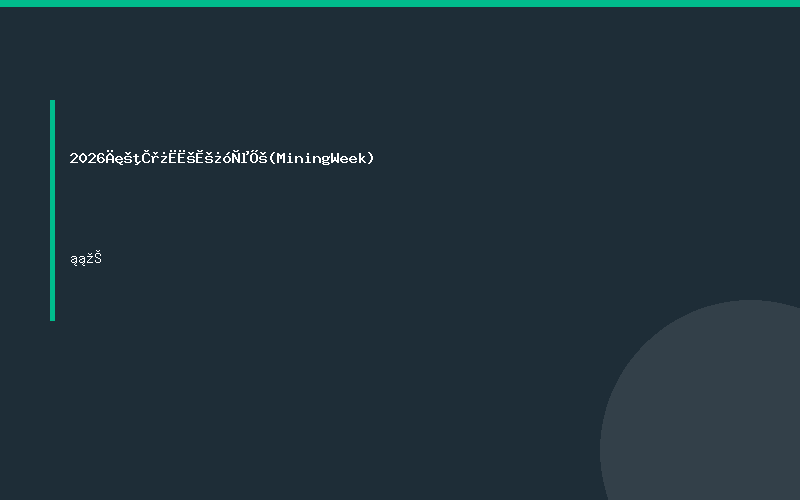Select the slide title containing MiningWeek
The height and width of the screenshot is (500, 800).
pyautogui.click(x=222, y=158)
